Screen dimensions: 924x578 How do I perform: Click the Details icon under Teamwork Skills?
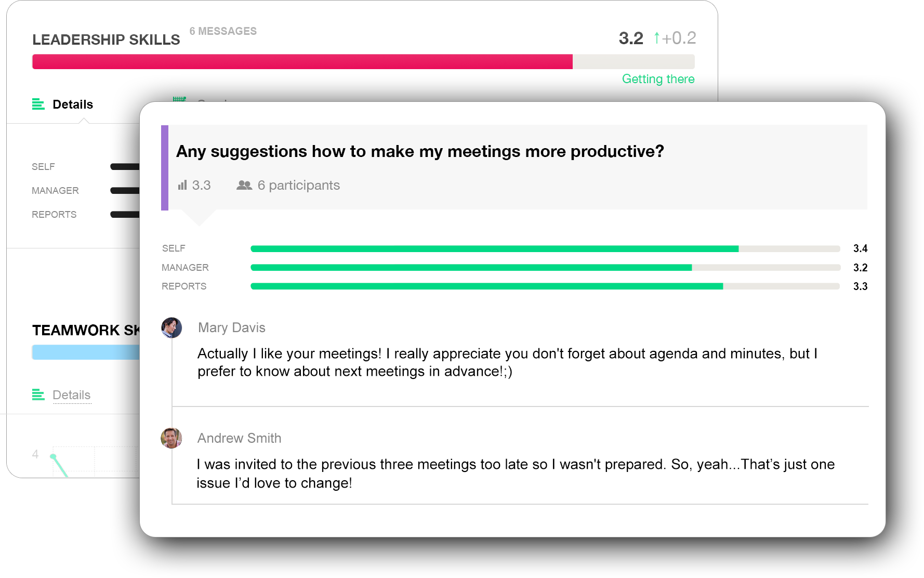click(38, 395)
